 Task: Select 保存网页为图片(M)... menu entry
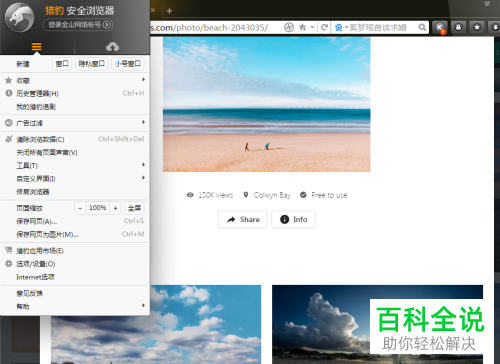(75, 234)
